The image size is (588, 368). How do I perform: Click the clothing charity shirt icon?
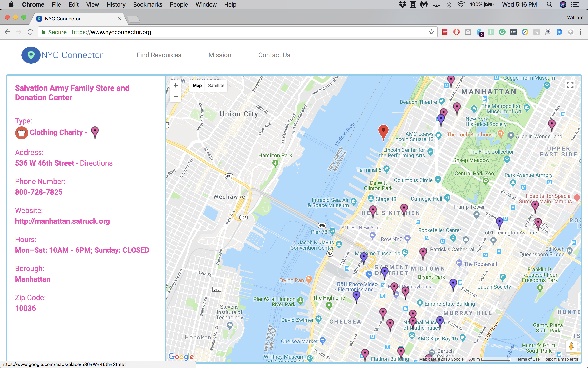[x=21, y=133]
